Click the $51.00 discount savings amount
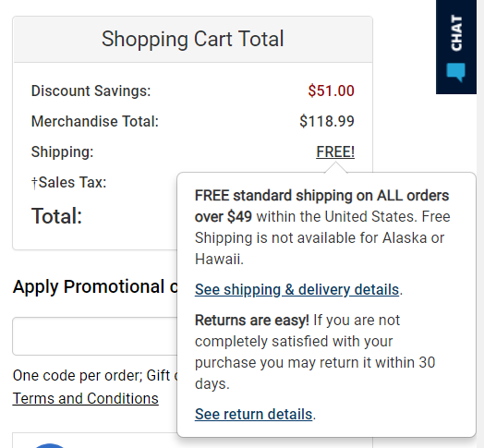 pos(331,91)
